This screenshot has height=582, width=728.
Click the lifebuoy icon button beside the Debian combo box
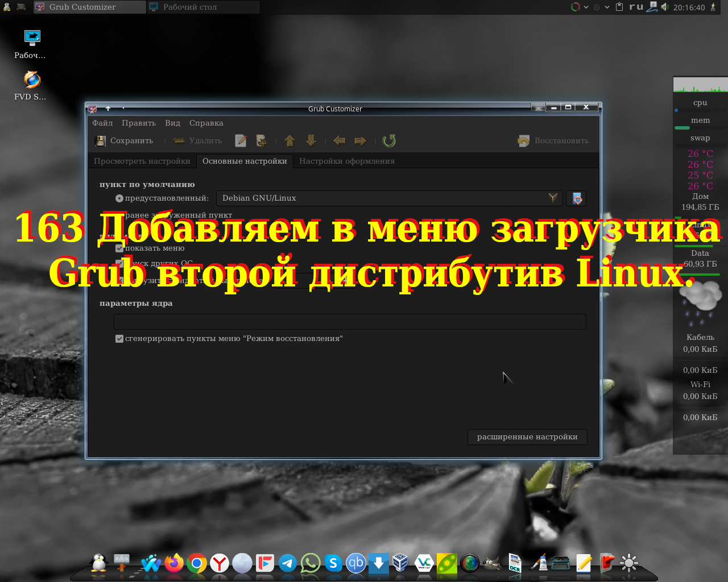[x=577, y=198]
